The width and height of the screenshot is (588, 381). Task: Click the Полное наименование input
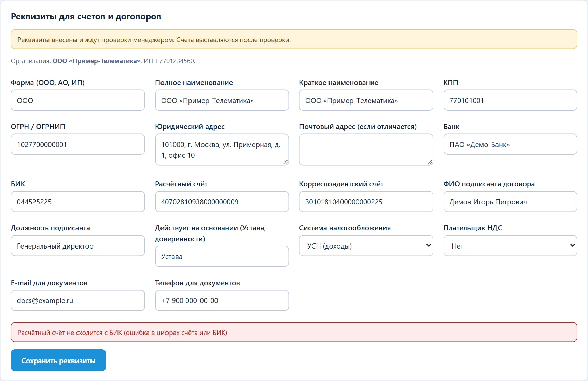pyautogui.click(x=222, y=100)
